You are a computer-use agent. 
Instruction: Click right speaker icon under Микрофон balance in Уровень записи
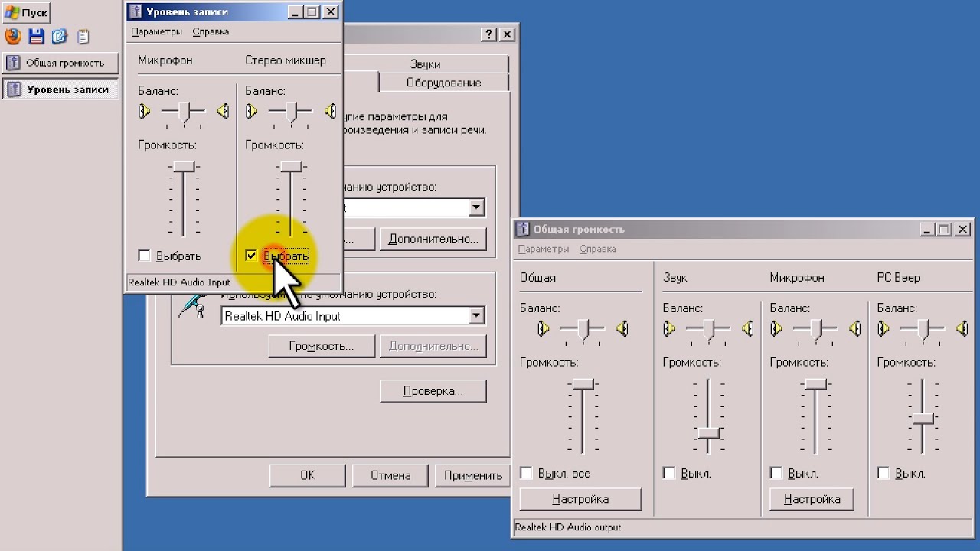click(223, 112)
